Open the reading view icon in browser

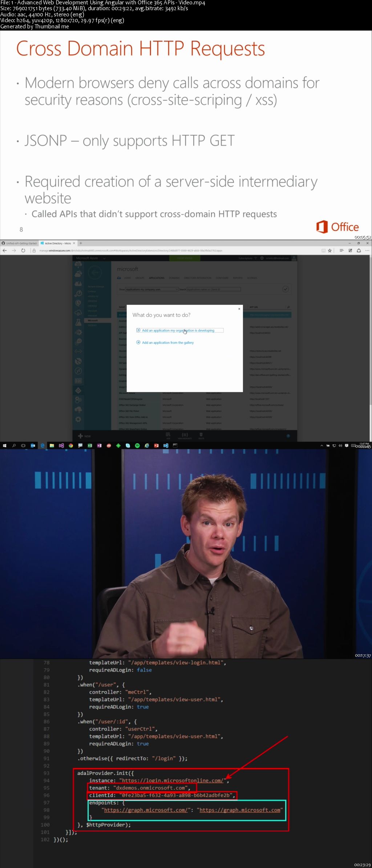coord(323,251)
